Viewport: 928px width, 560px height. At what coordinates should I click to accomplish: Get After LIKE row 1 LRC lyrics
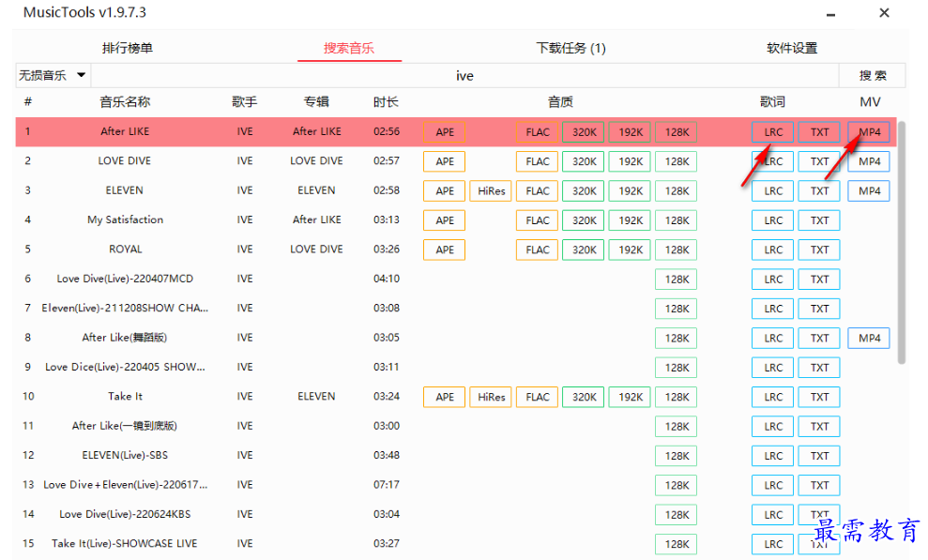773,132
